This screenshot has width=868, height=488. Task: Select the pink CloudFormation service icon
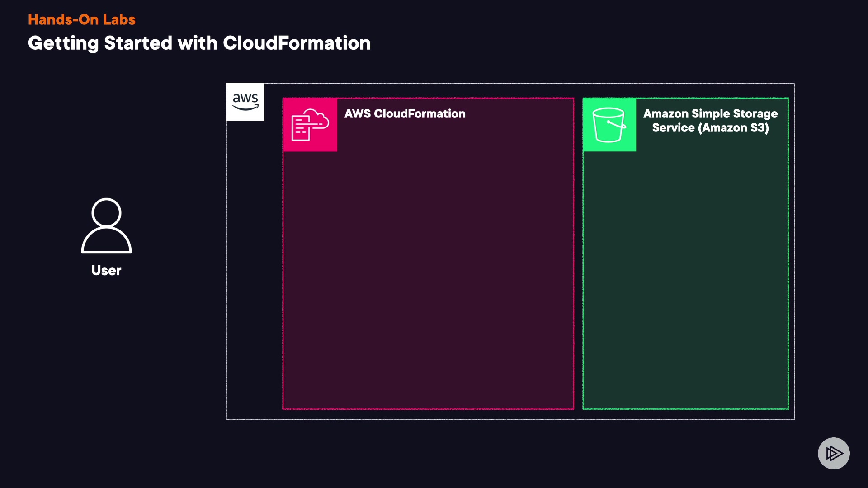coord(310,125)
